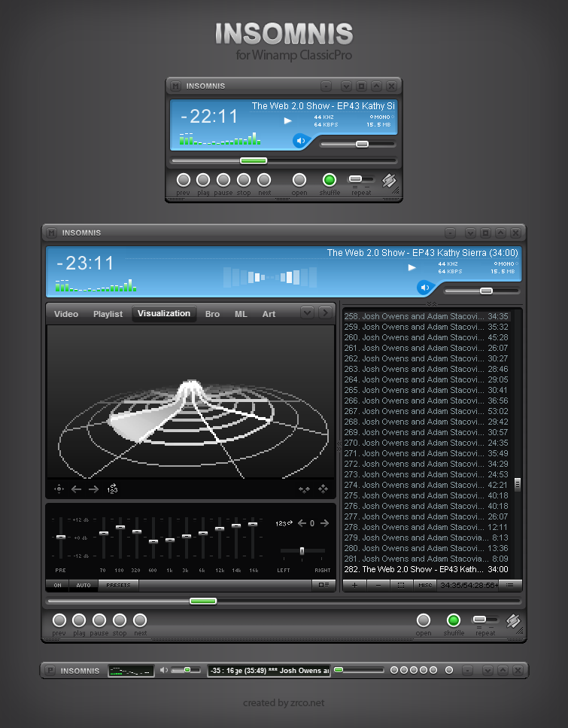The image size is (568, 728).
Task: Select playlist track 267 lasting 53:02
Action: click(426, 411)
